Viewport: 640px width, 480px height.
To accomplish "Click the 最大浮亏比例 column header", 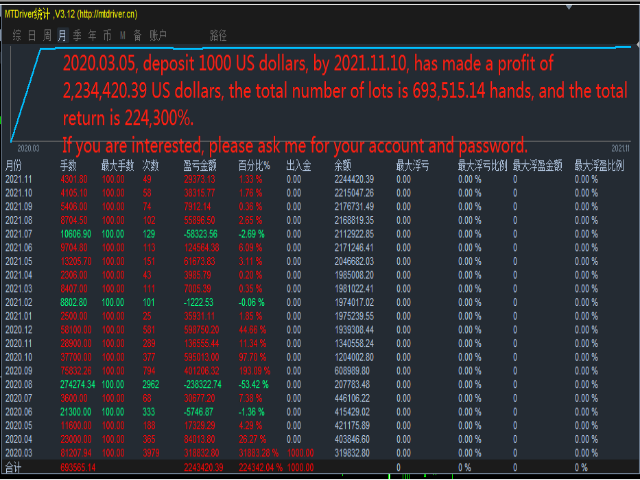I will [x=482, y=166].
